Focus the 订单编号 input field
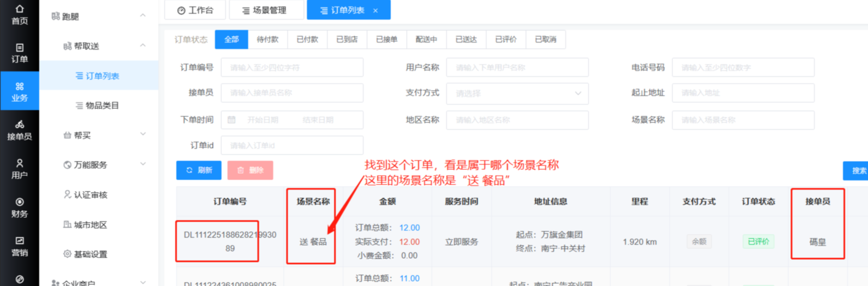Screen dimensions: 868x286 (x=292, y=68)
